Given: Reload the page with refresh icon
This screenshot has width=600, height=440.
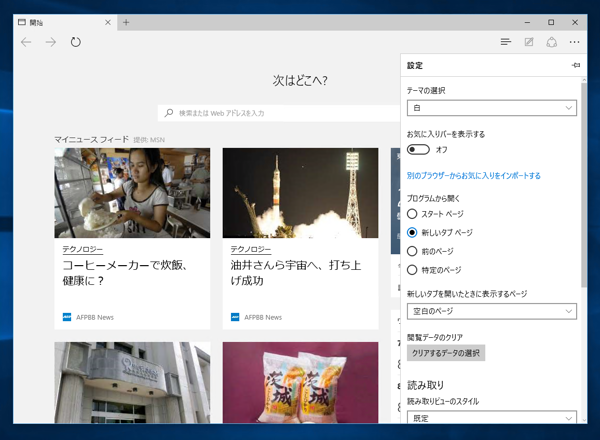Looking at the screenshot, I should 76,42.
